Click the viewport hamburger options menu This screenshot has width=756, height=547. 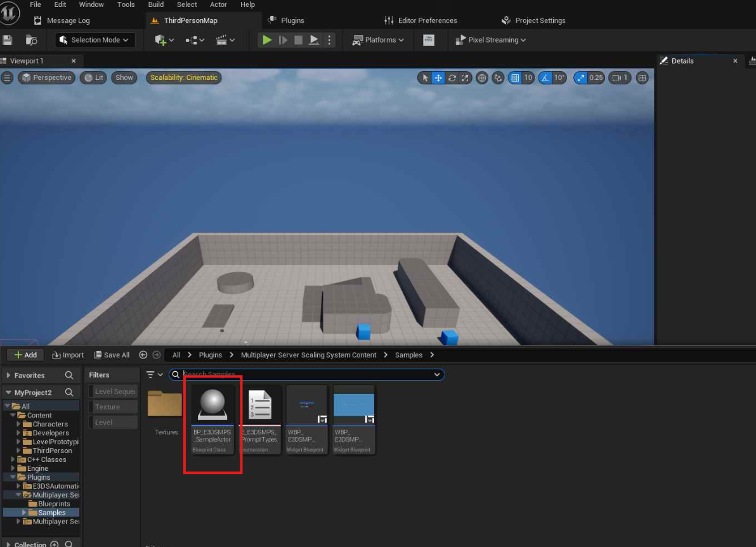point(7,78)
